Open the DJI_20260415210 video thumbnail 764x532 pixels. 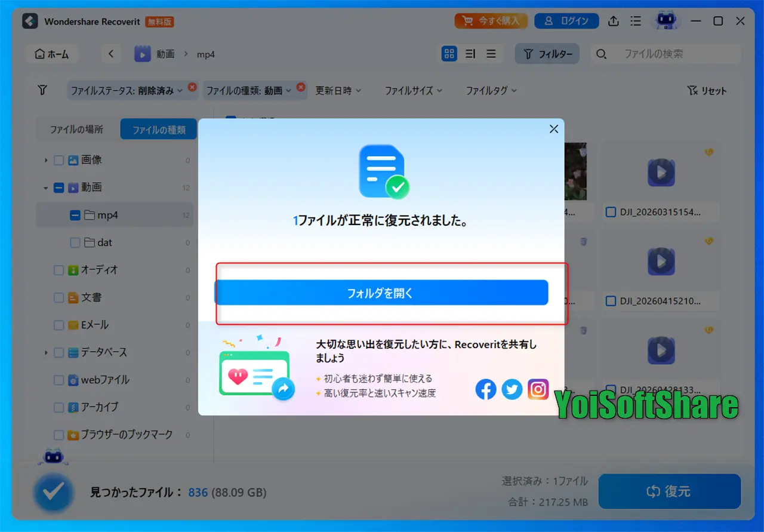[x=661, y=262]
